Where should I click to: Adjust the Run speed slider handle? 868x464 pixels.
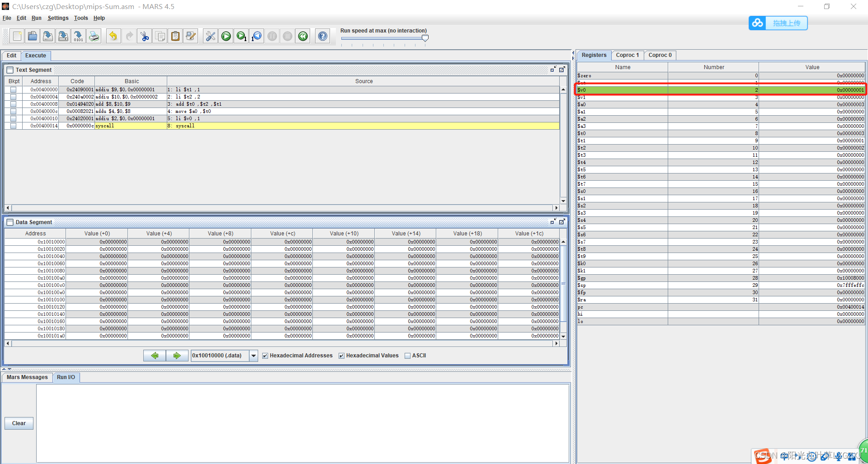click(425, 38)
